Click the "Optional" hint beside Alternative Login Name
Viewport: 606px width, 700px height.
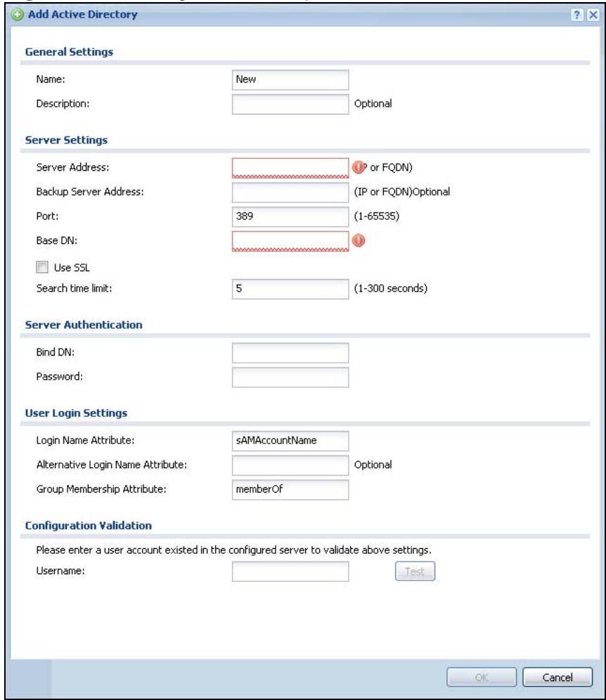coord(373,465)
